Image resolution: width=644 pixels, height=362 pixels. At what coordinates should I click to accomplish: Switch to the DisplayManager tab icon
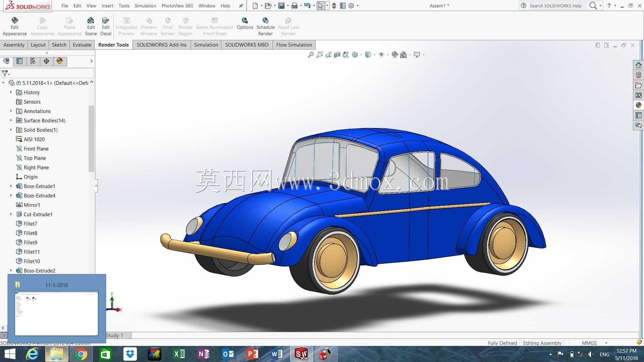tap(60, 61)
